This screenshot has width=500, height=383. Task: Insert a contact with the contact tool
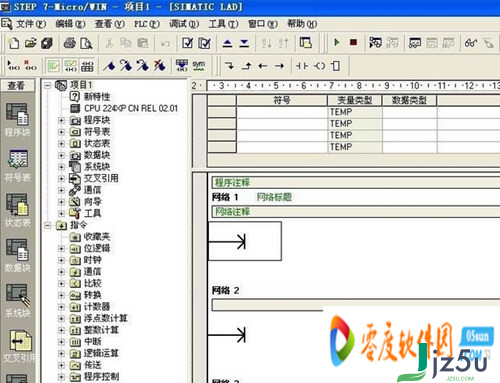(x=302, y=66)
